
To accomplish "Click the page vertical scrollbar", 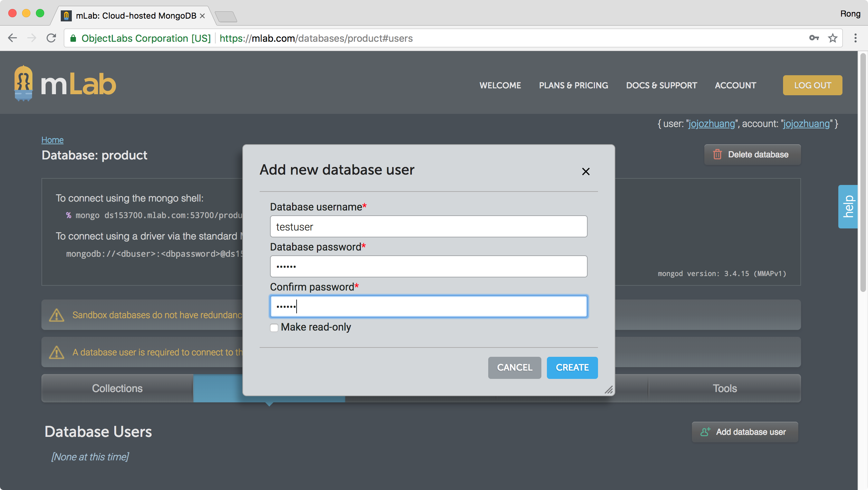I will click(863, 173).
